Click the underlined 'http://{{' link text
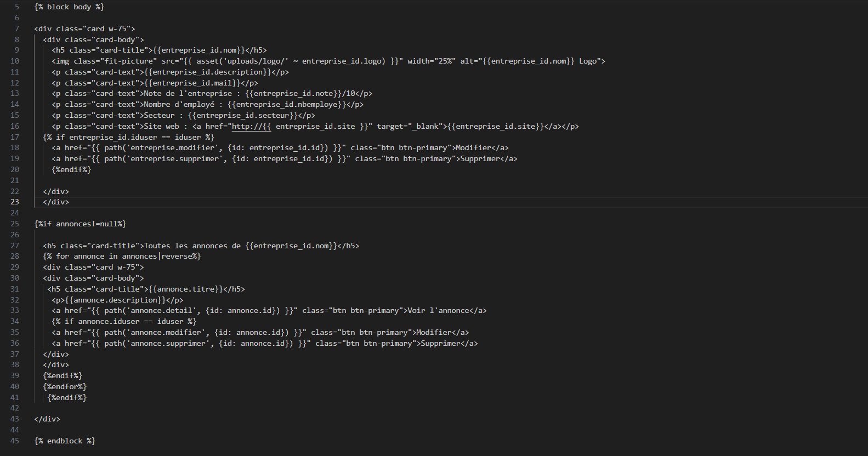 252,126
